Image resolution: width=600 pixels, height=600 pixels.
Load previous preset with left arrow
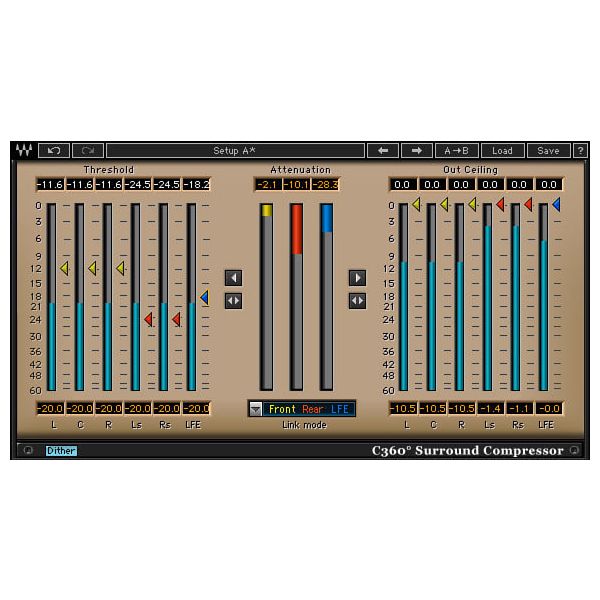pyautogui.click(x=382, y=150)
